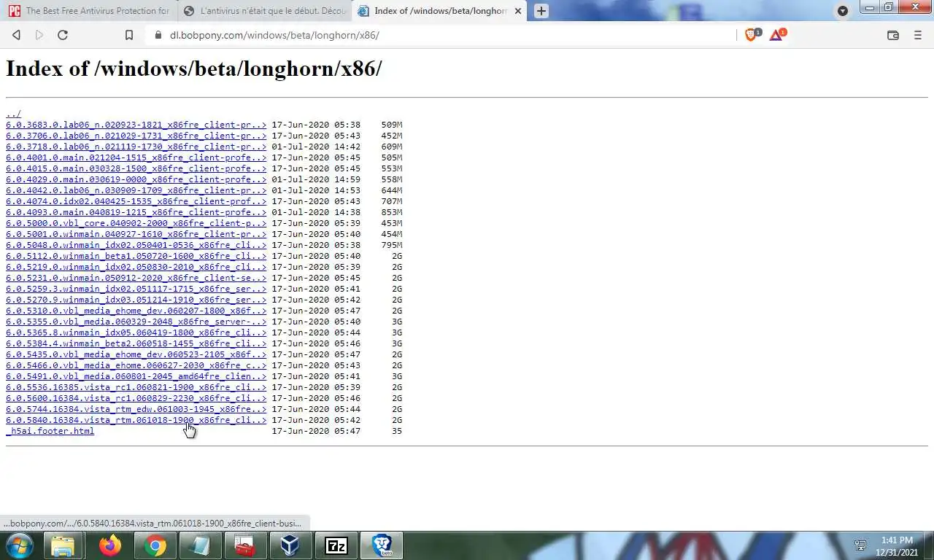
Task: Click the Brave Beta taskbar icon
Action: click(x=382, y=545)
